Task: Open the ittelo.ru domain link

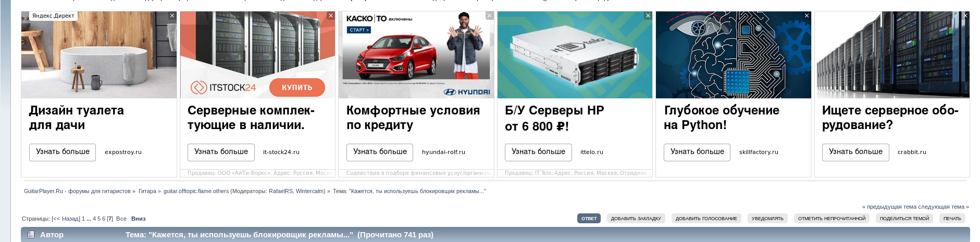Action: (592, 152)
